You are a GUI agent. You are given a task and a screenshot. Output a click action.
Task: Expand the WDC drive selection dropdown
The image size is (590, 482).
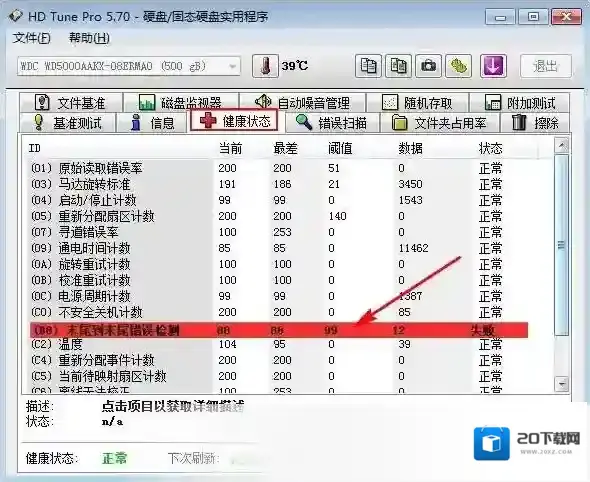tap(233, 67)
